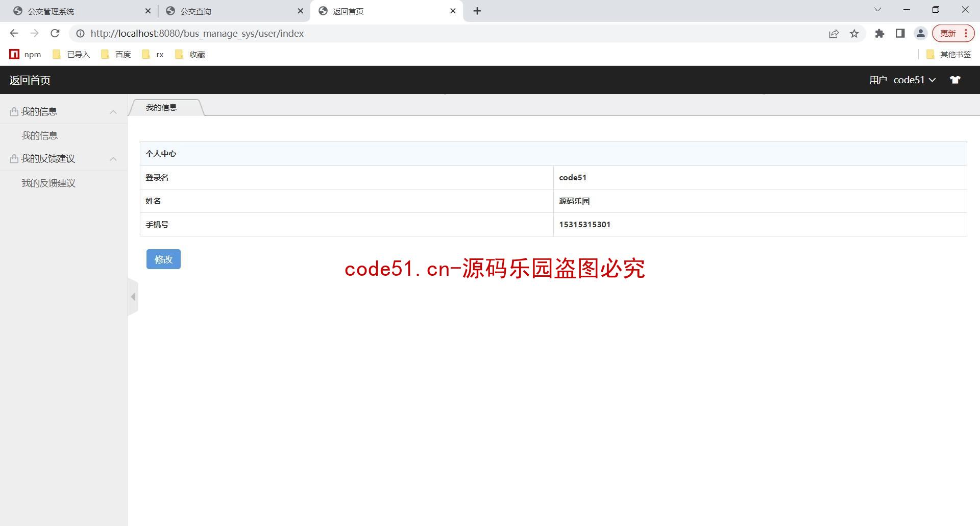Select the 我的信息 content tab
The image size is (980, 526).
[x=166, y=108]
